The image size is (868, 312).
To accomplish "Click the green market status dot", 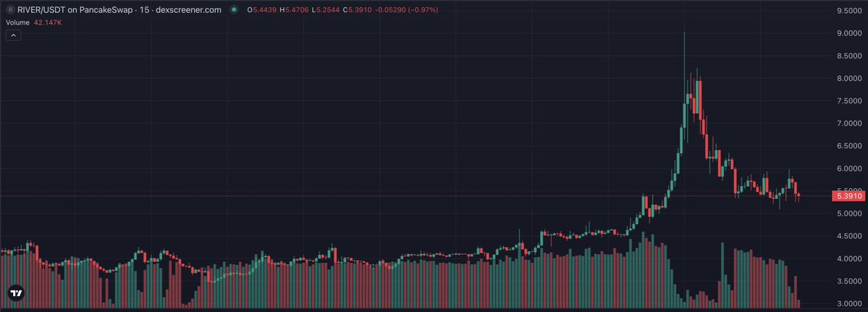I will click(x=234, y=10).
